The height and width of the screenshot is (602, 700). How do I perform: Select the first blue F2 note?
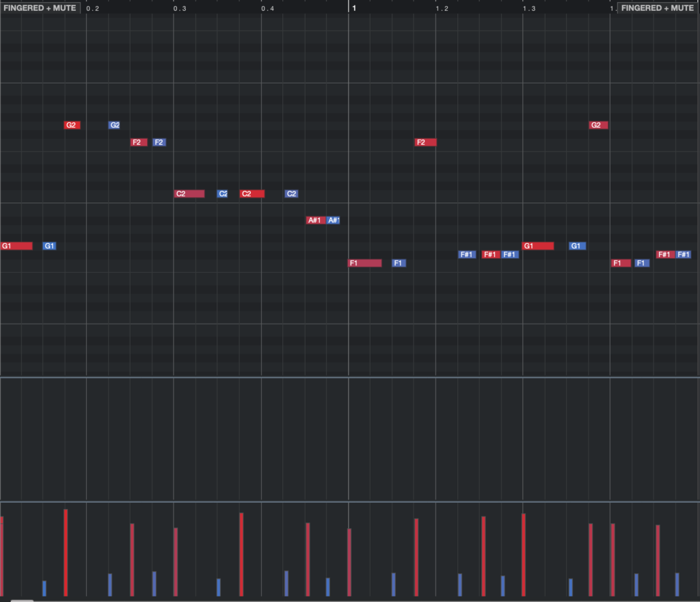pos(159,142)
